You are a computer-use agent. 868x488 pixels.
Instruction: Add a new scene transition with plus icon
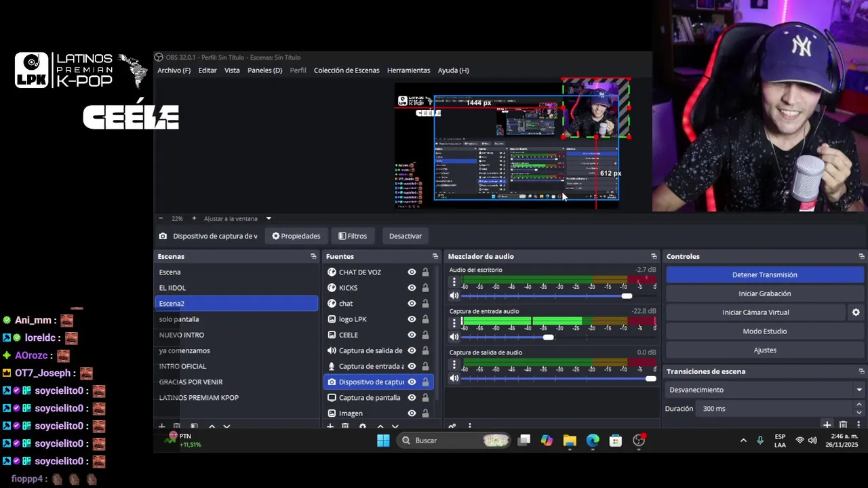point(827,425)
